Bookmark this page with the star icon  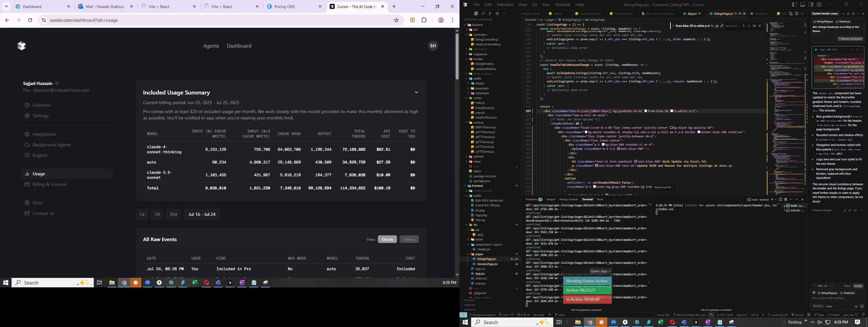coord(396,20)
